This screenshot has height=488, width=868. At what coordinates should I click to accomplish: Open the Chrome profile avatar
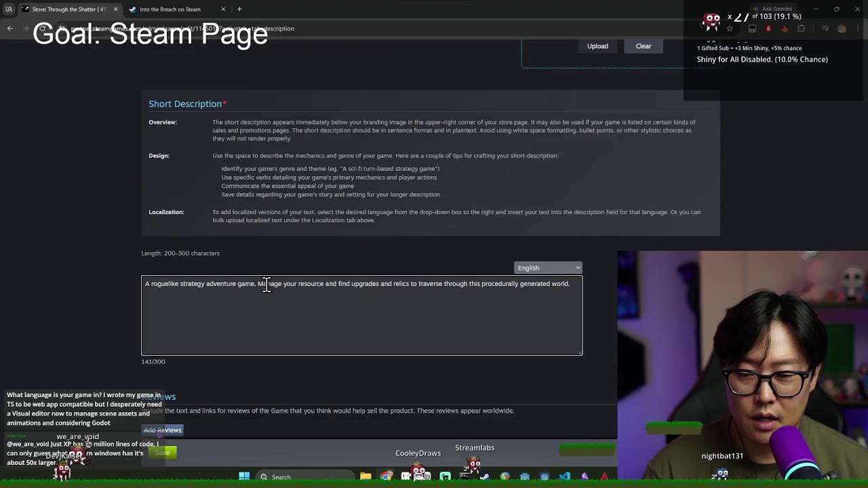842,28
